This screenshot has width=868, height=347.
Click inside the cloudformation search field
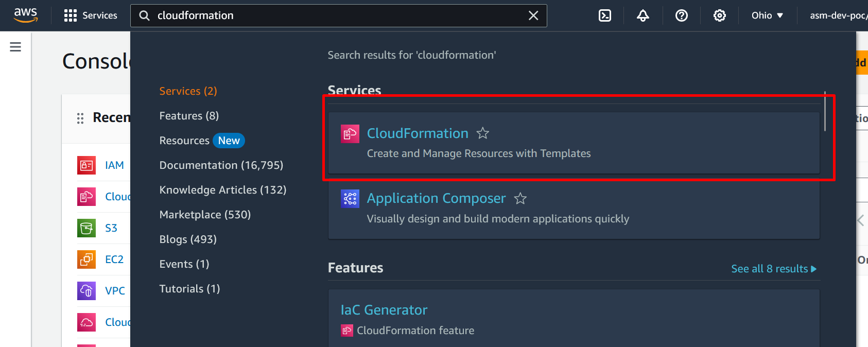(x=339, y=15)
